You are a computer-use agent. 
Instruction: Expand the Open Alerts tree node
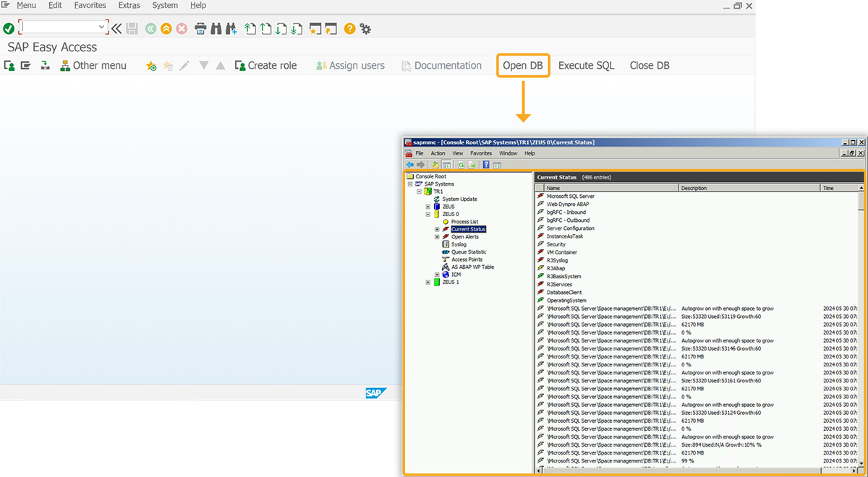pos(437,237)
